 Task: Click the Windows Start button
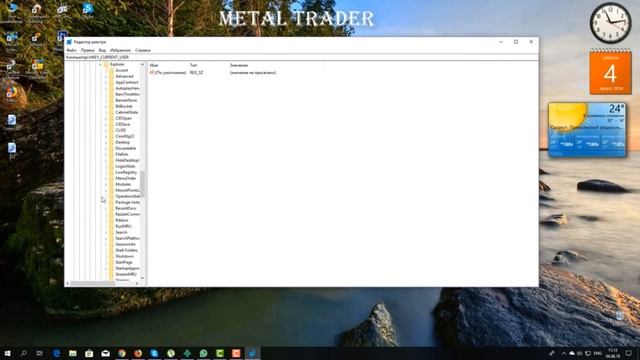(x=7, y=353)
